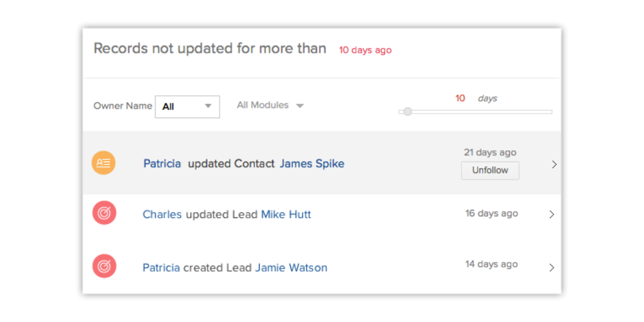Open the Mike Hutt lead link
This screenshot has width=644, height=322.
click(x=286, y=215)
